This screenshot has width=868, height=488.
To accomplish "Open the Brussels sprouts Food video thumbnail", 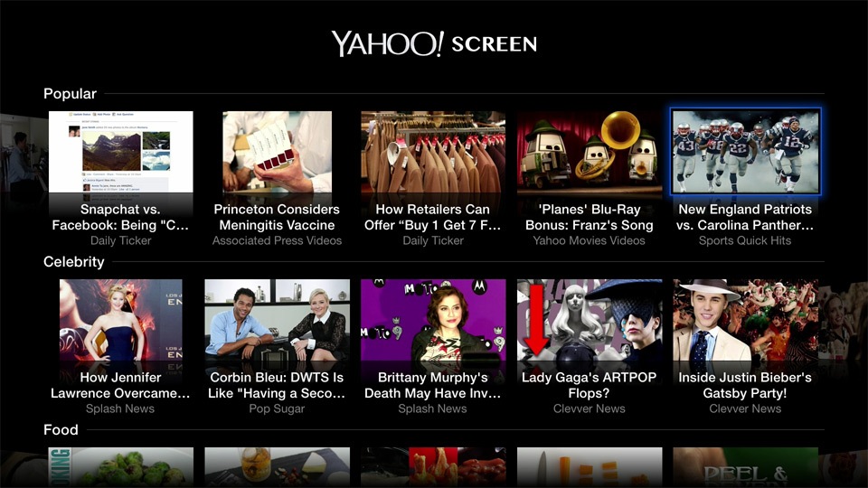I will tap(120, 467).
